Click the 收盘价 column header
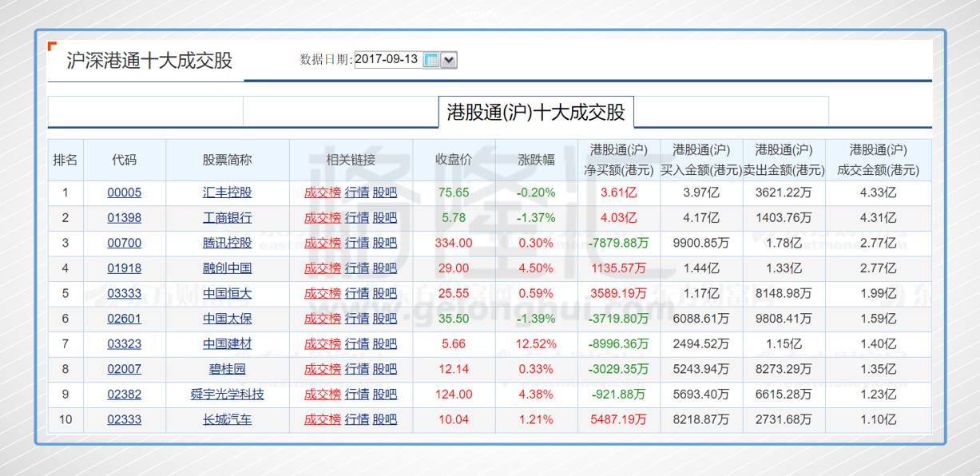 (x=454, y=160)
